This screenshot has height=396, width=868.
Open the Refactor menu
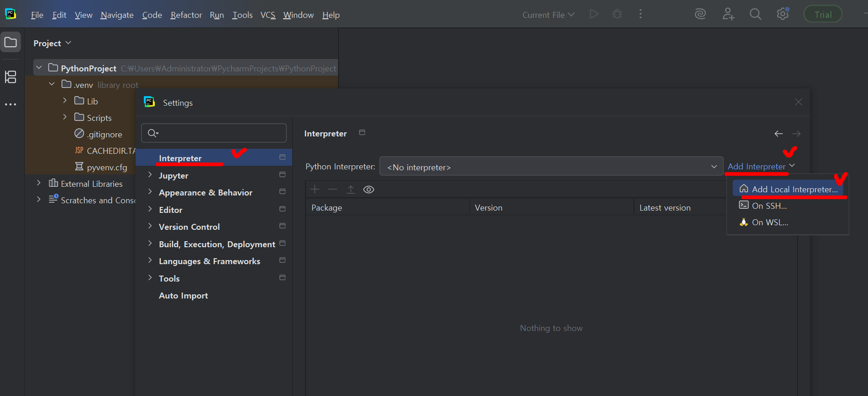(x=186, y=15)
